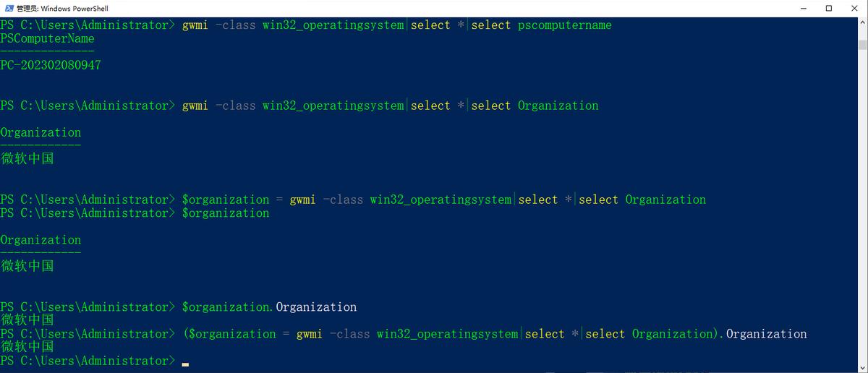Click the PSComputerName column header
The height and width of the screenshot is (373, 868).
tap(48, 38)
